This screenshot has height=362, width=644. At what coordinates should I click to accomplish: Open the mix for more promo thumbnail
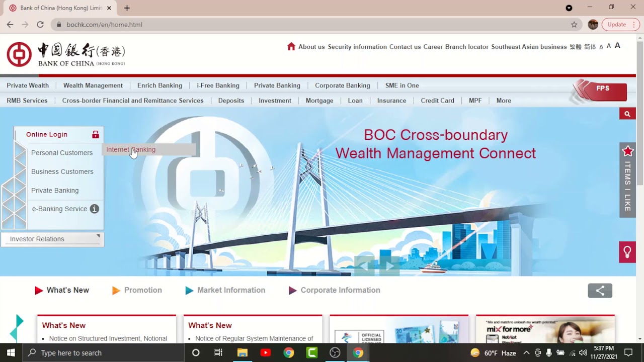coord(545,330)
